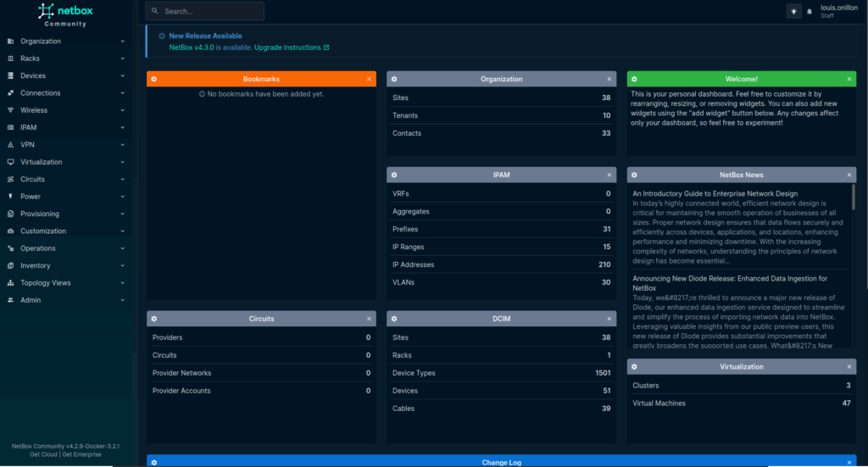Close the Change Log widget

tap(849, 463)
